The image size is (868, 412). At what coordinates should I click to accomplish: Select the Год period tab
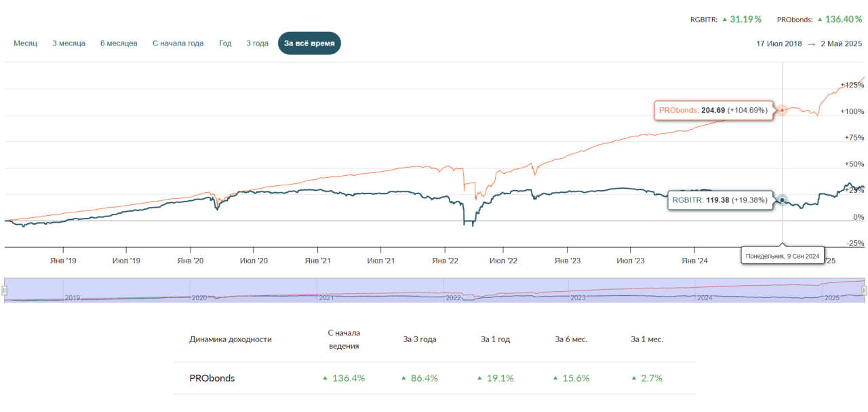tap(225, 43)
